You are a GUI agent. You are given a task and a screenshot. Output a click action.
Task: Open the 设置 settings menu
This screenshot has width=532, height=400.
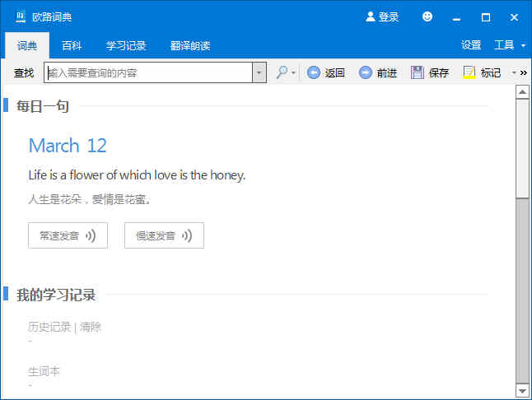[471, 45]
